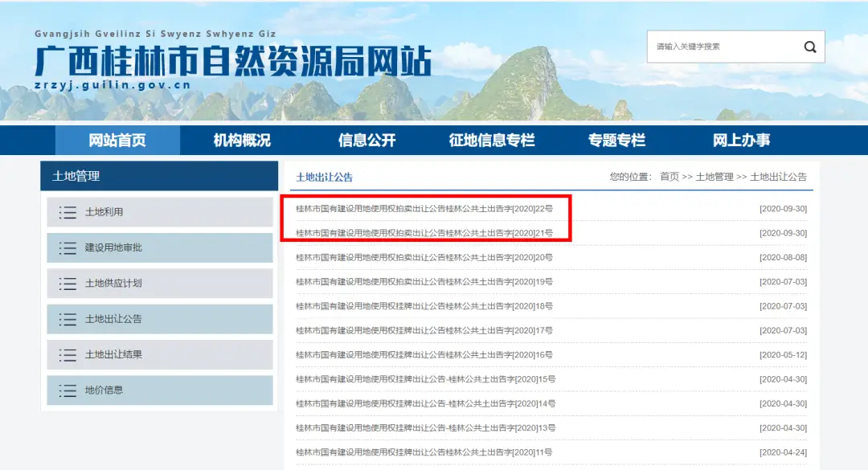This screenshot has height=470, width=868.
Task: Open the 征地信息专栏 navigation item
Action: coord(492,140)
